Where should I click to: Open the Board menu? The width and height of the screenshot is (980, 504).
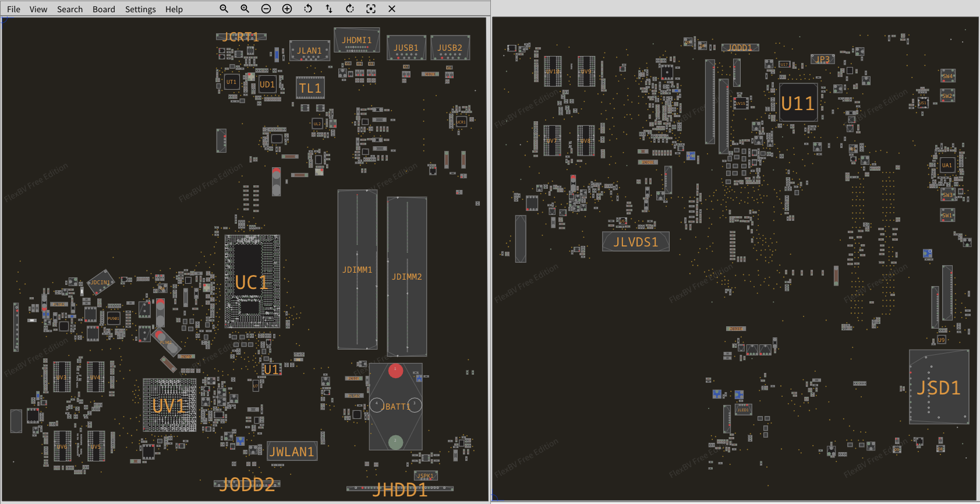coord(104,9)
